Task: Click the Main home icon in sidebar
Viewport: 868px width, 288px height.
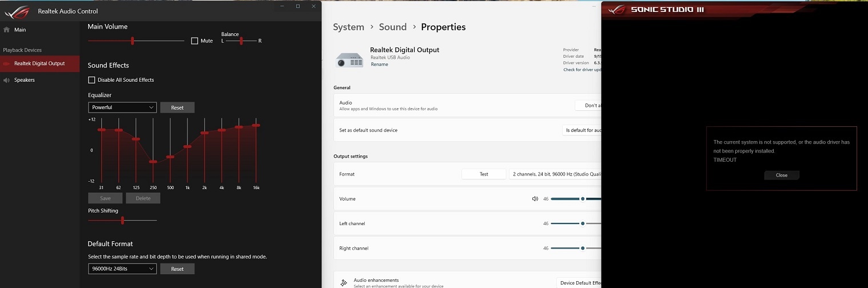Action: pyautogui.click(x=6, y=30)
